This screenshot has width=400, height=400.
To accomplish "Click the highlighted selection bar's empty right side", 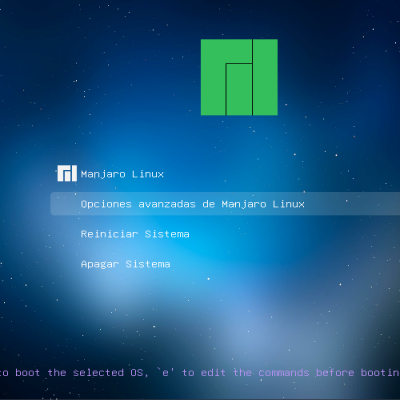I will click(x=353, y=204).
